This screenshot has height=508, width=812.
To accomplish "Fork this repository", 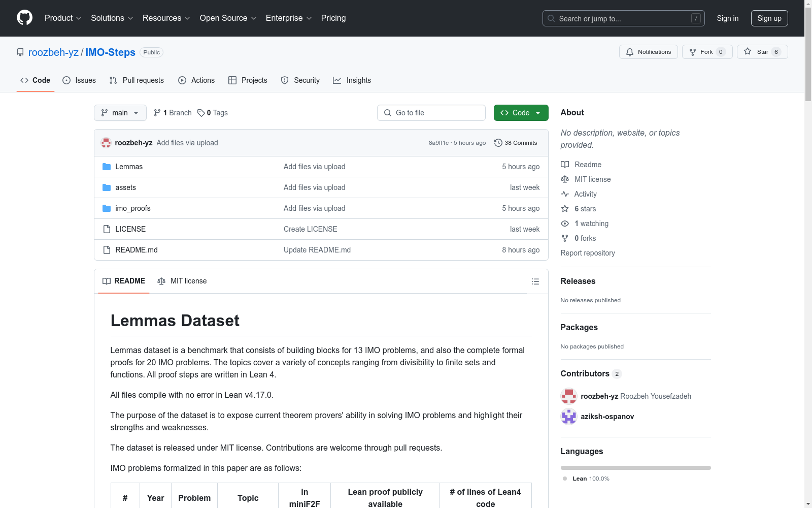I will click(x=707, y=52).
